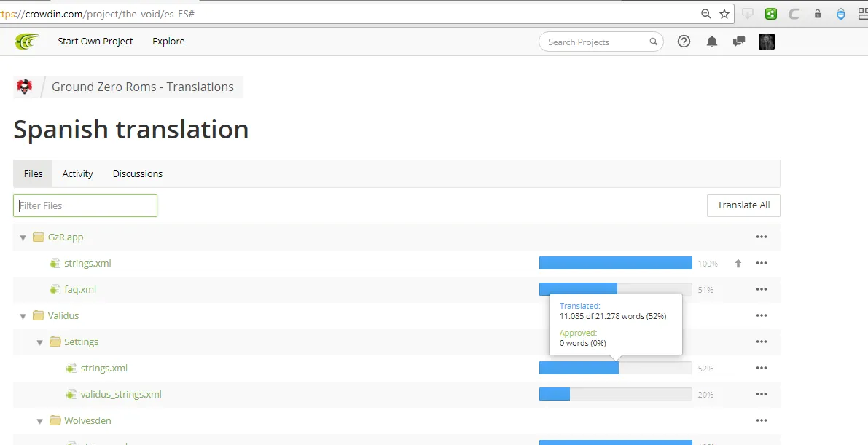
Task: Switch to the Discussions tab
Action: pos(138,174)
